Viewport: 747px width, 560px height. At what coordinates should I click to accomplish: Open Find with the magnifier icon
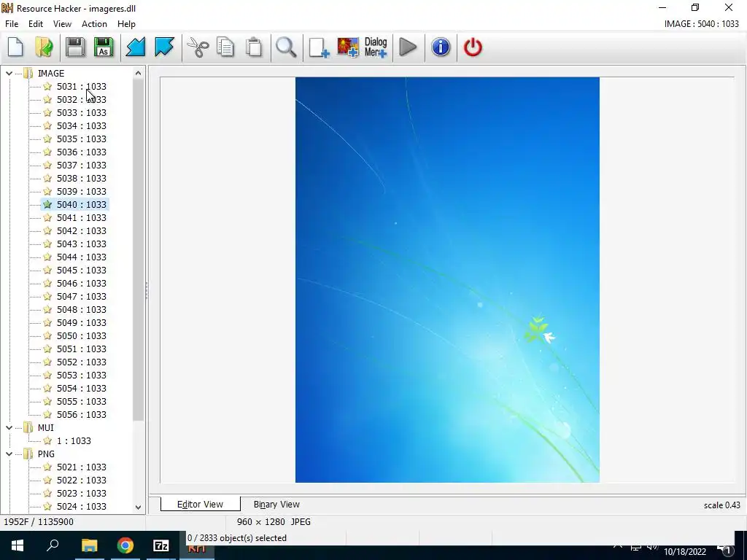click(286, 47)
